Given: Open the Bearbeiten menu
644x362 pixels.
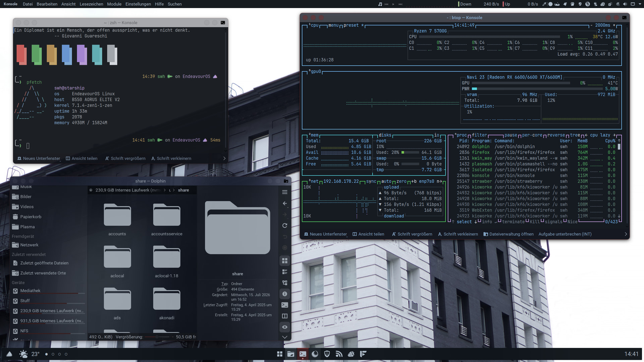Looking at the screenshot, I should point(47,4).
